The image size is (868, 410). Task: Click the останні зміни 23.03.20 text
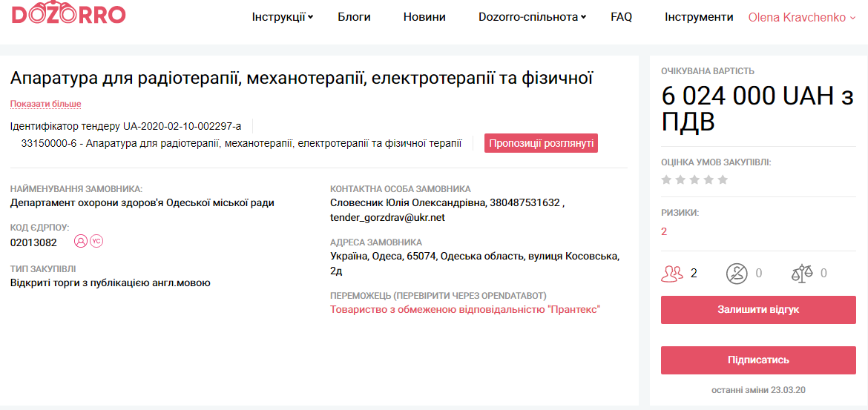[x=758, y=390]
